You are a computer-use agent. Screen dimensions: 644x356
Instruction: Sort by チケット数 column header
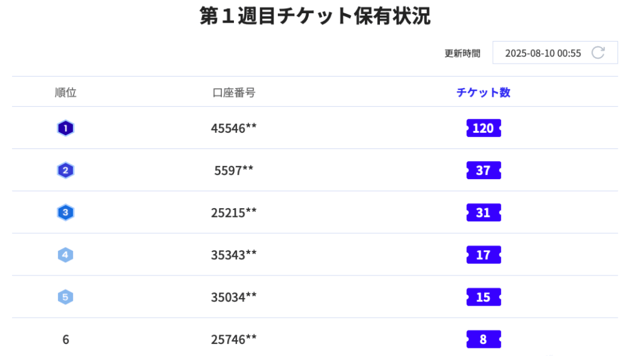tap(484, 92)
